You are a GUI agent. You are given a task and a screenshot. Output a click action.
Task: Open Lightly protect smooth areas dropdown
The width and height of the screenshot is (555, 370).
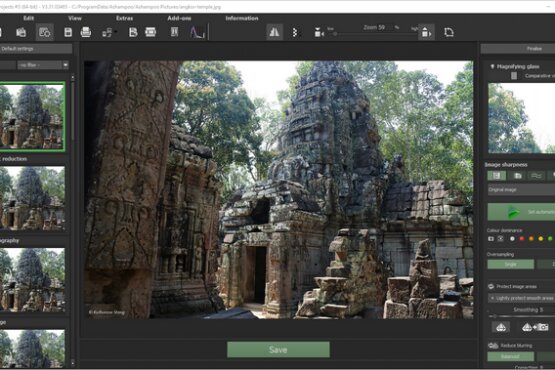coord(521,298)
